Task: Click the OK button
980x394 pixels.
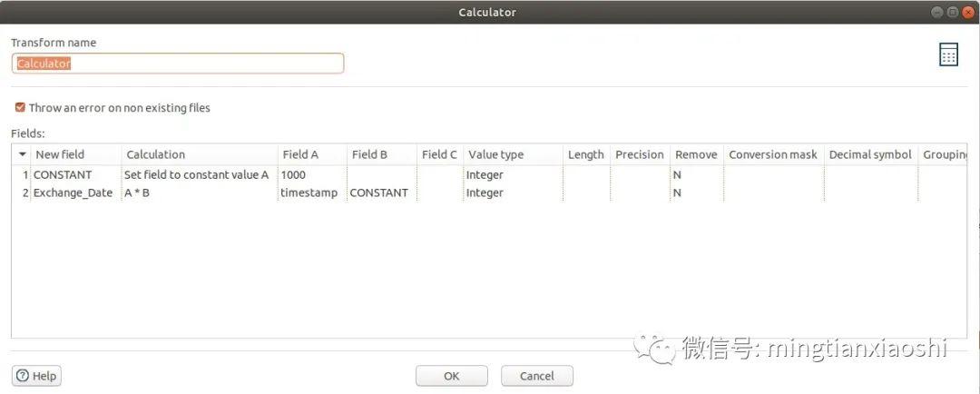Action: (451, 376)
